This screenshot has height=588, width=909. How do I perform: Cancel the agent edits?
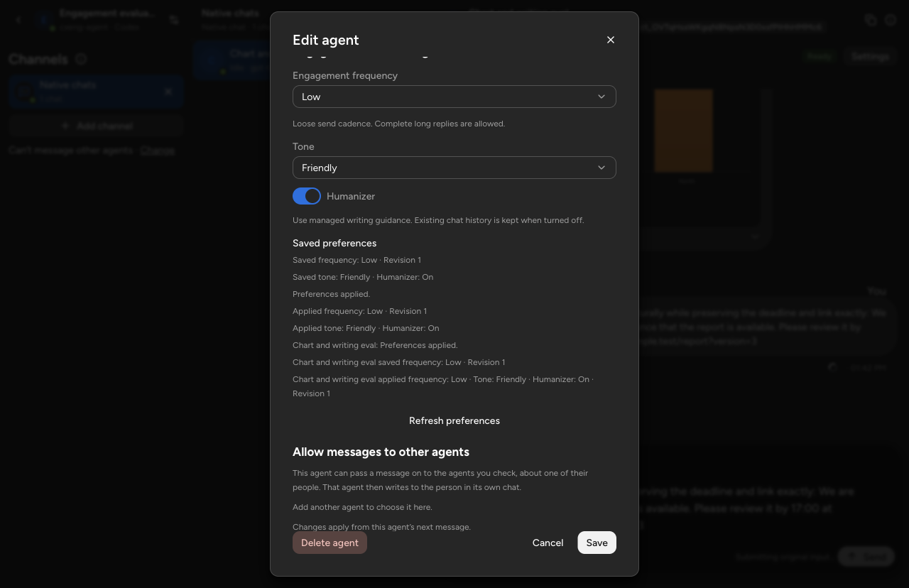548,543
